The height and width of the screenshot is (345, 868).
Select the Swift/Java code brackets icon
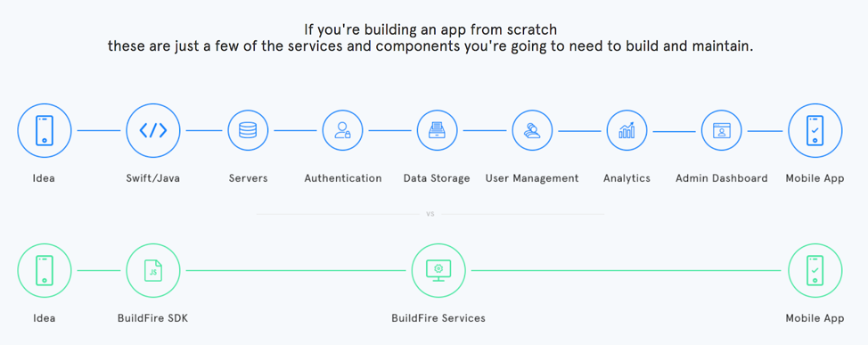pos(153,131)
